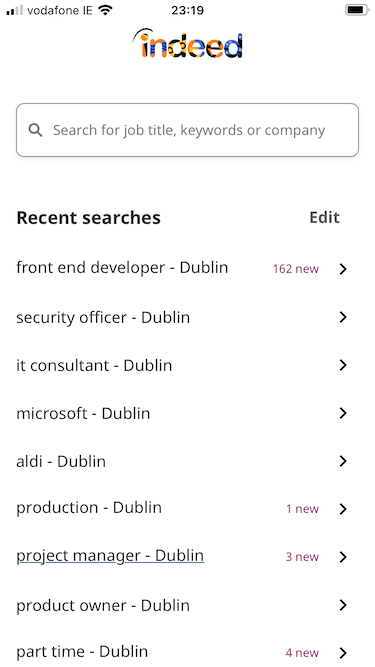Click the arrow beside product owner - Dublin
375x667 pixels.
pos(343,605)
